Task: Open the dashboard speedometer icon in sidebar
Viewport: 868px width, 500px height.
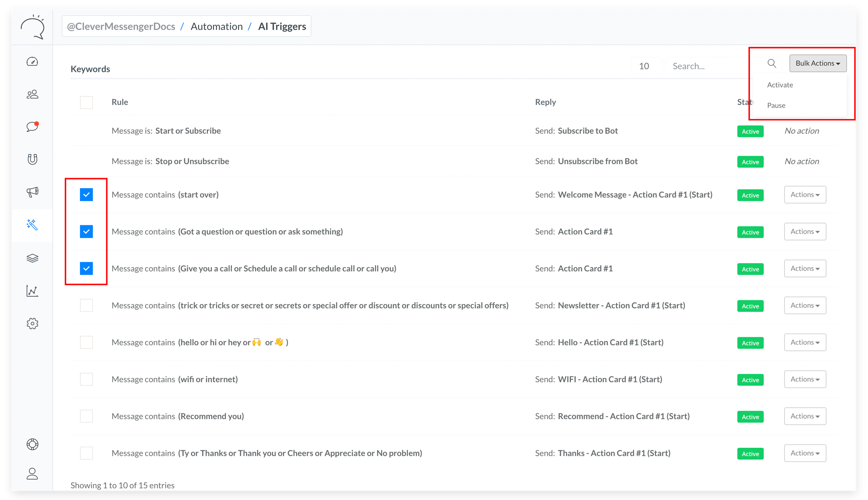Action: tap(32, 62)
